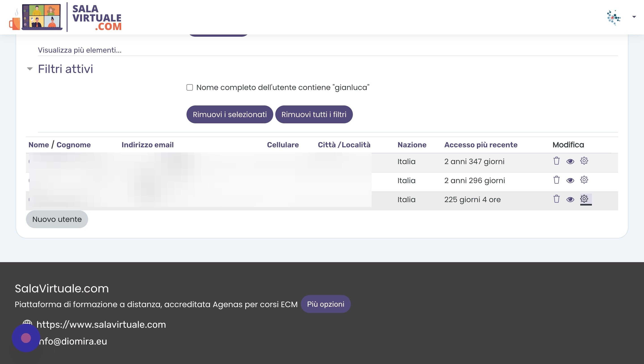644x364 pixels.
Task: Collapse the Filtri attivi section
Action: (30, 69)
